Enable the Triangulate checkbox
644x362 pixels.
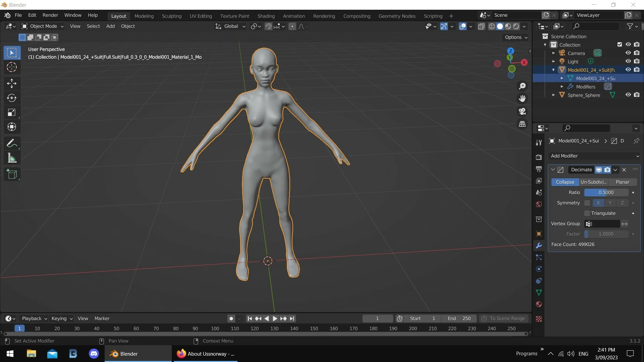(587, 213)
